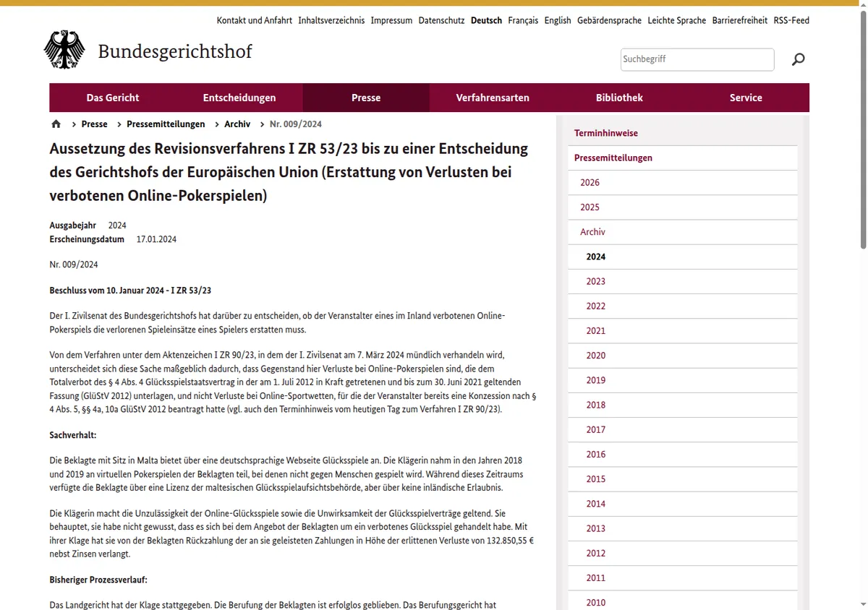Click 'Beschluss vom 10. Januar 2024' line
Screen dimensions: 868x610
130,290
